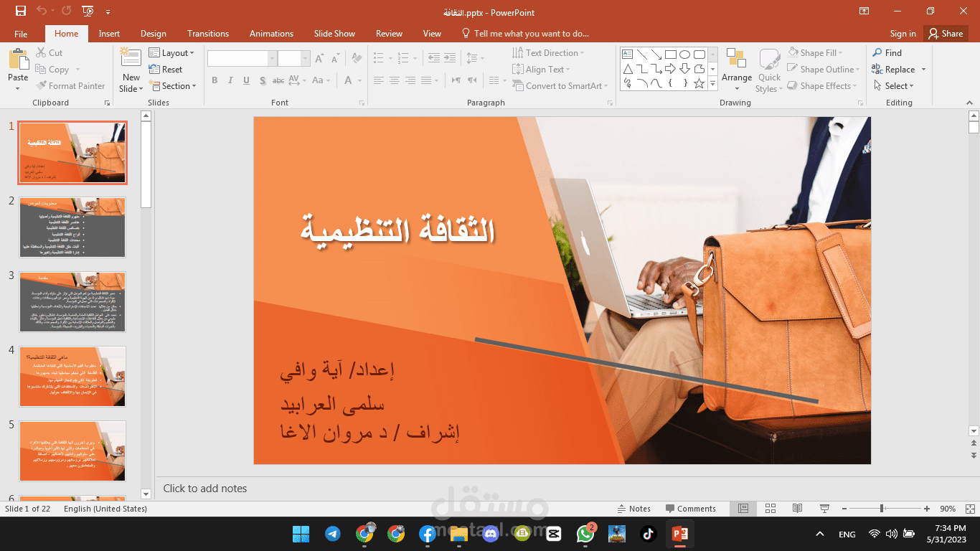Open WhatsApp from the taskbar
This screenshot has width=980, height=551.
(585, 534)
